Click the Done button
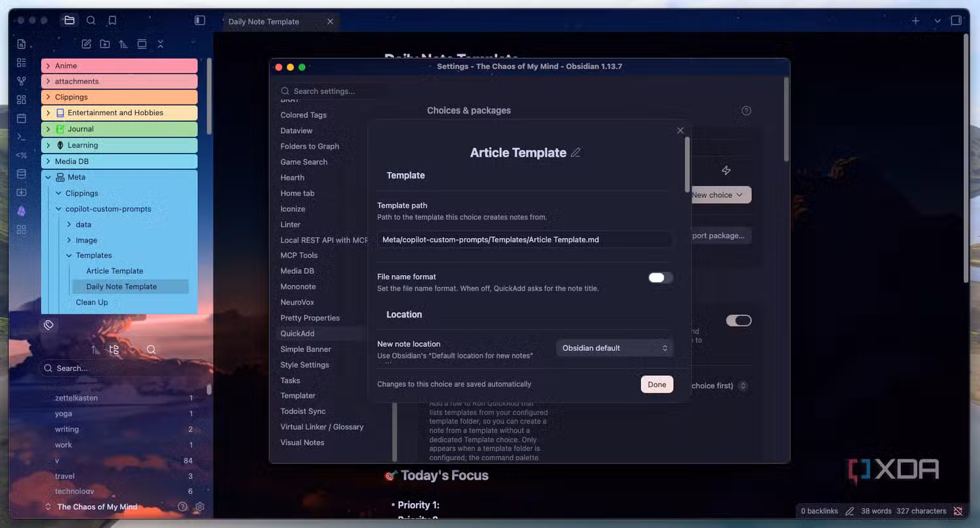Screen dimensions: 980x528 (x=657, y=384)
